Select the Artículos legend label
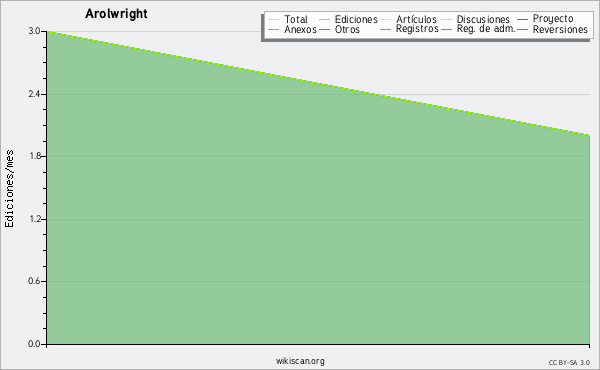Screen dimensions: 600x370 pos(416,20)
